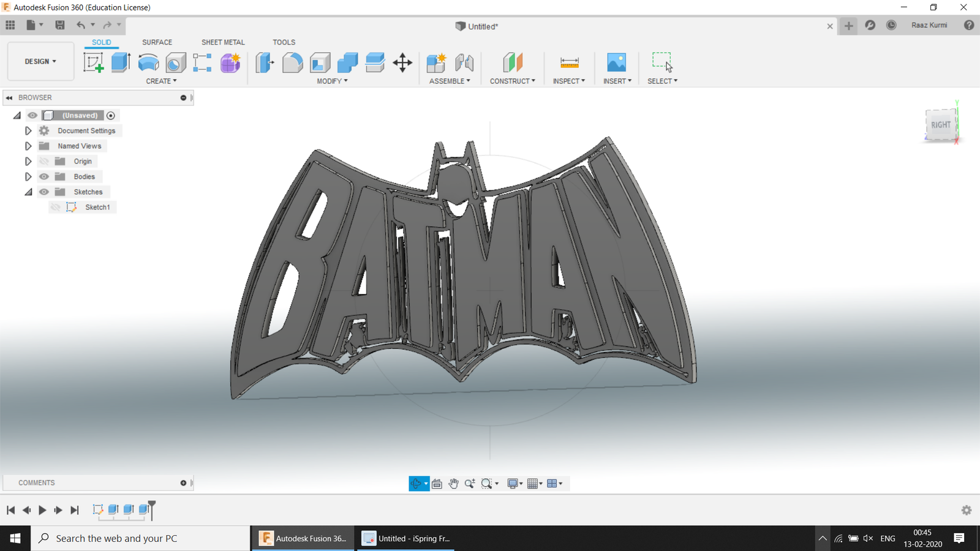Collapse the Unsaved root node
980x551 pixels.
coord(17,115)
